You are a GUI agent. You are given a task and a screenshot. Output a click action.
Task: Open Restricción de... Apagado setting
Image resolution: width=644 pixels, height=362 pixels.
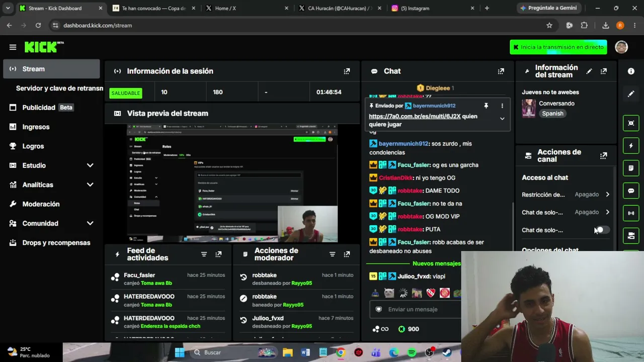point(566,195)
